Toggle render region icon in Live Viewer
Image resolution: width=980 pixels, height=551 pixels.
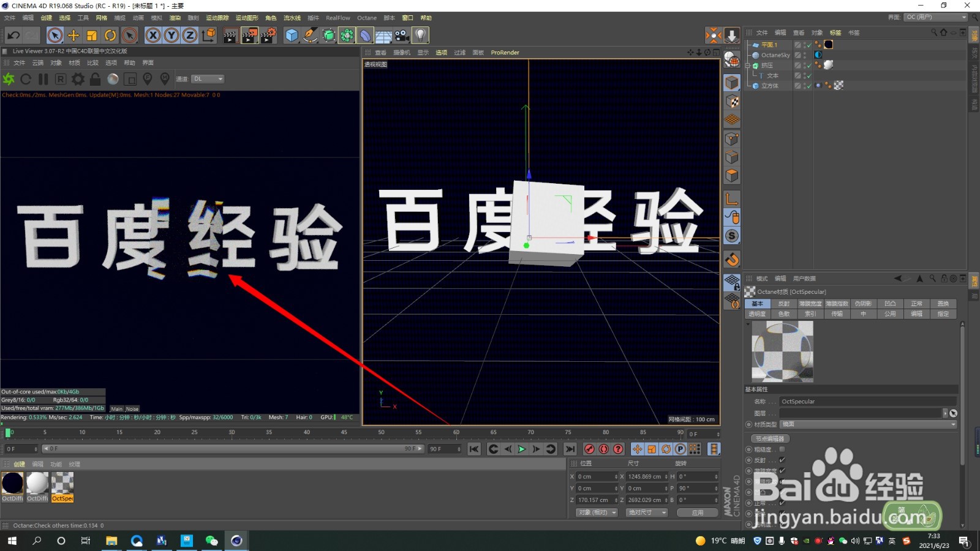tap(130, 79)
